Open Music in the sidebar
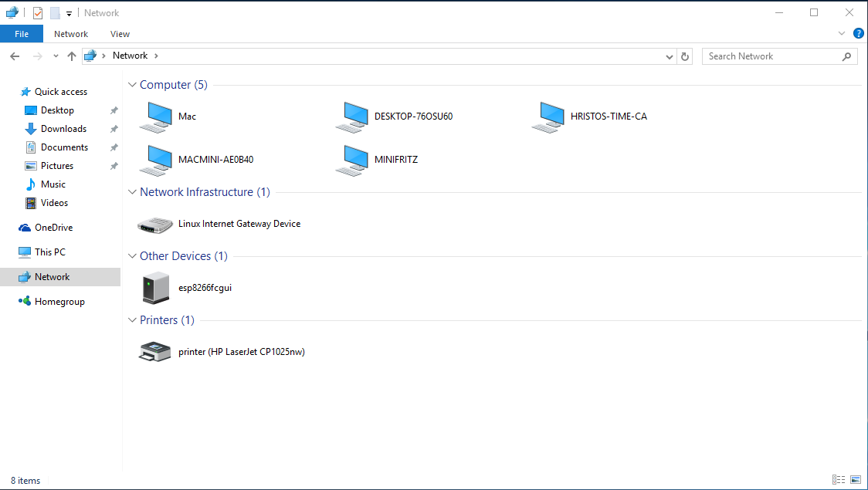 (53, 184)
